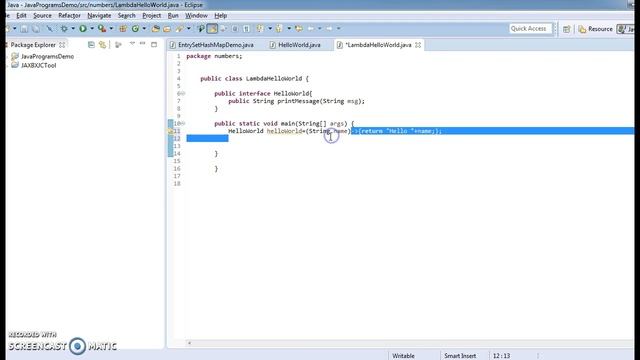Close the Package Explorer view tab
Screen dimensions: 640x360
point(62,45)
